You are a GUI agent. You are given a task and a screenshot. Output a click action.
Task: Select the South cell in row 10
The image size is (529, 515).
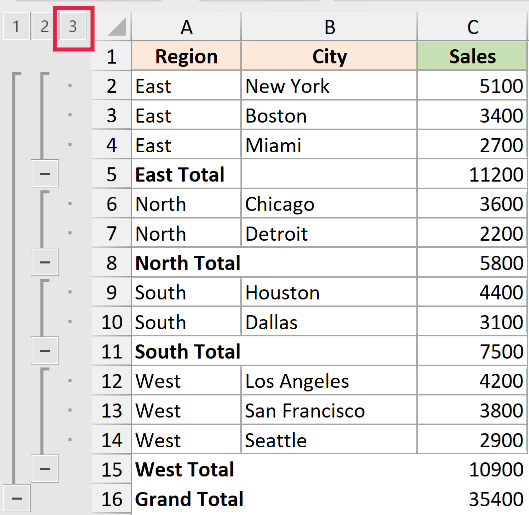click(x=186, y=321)
